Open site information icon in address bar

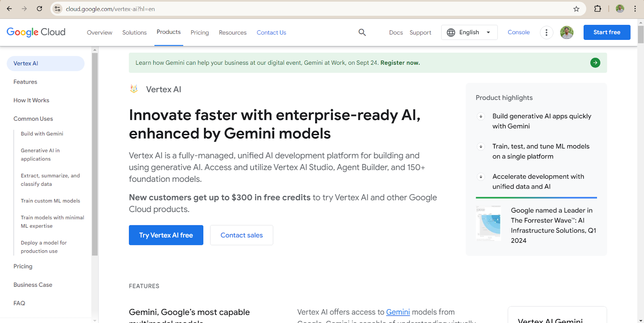58,9
